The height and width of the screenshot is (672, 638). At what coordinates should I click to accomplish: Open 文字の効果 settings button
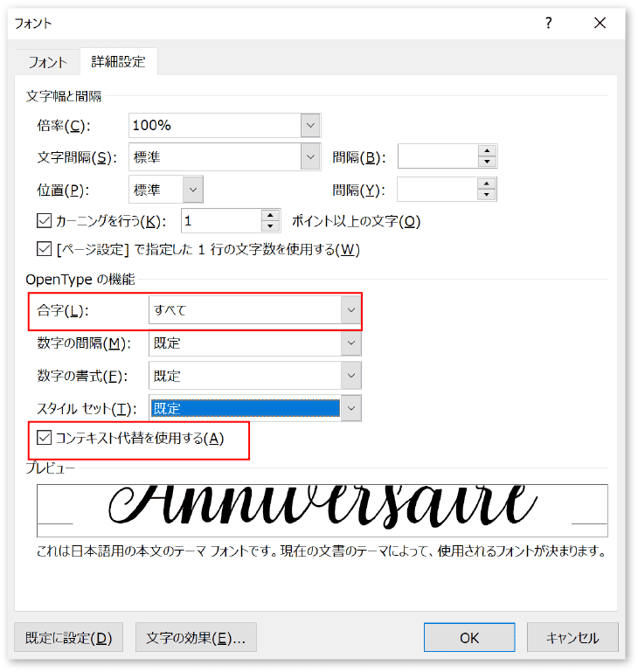coord(196,637)
